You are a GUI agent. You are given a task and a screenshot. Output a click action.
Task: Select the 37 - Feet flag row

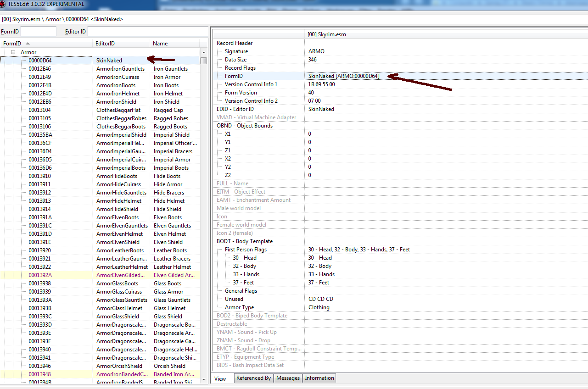400,283
